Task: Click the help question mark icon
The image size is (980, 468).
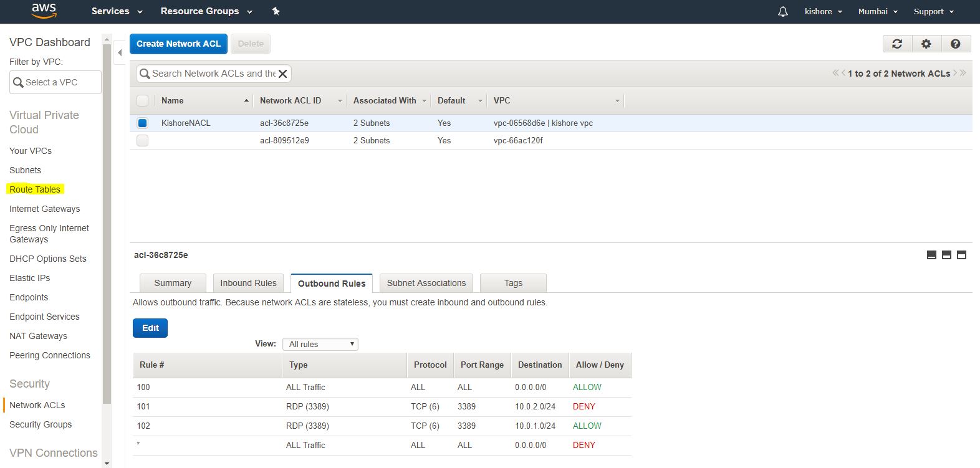Action: 955,44
